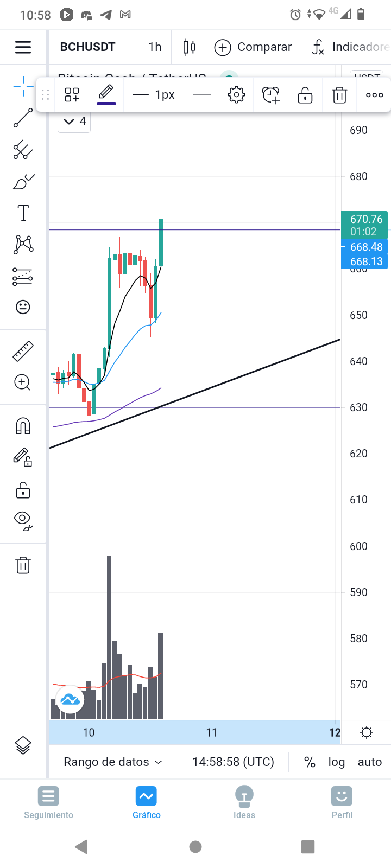Expand the collapsed indicator legend showing 4
The width and height of the screenshot is (391, 868).
coord(74,122)
